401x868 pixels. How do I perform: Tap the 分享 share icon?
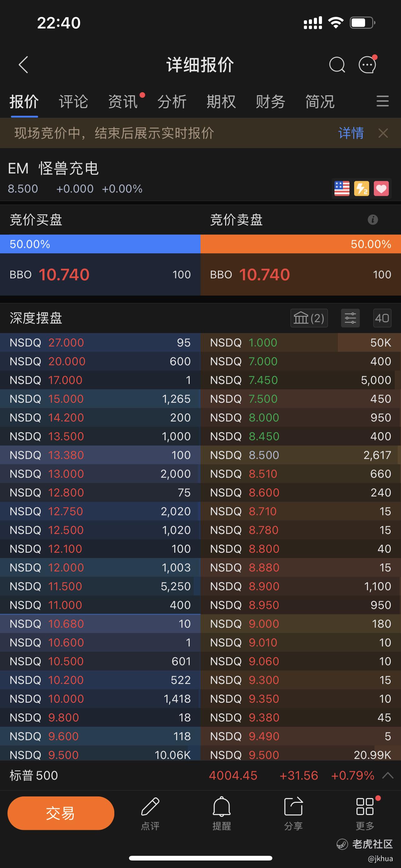click(293, 814)
